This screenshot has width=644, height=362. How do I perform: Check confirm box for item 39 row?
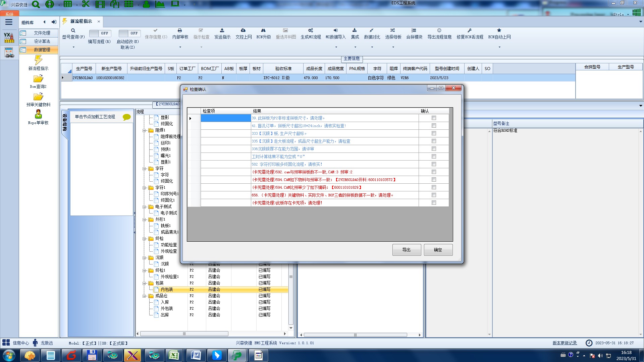click(x=434, y=118)
